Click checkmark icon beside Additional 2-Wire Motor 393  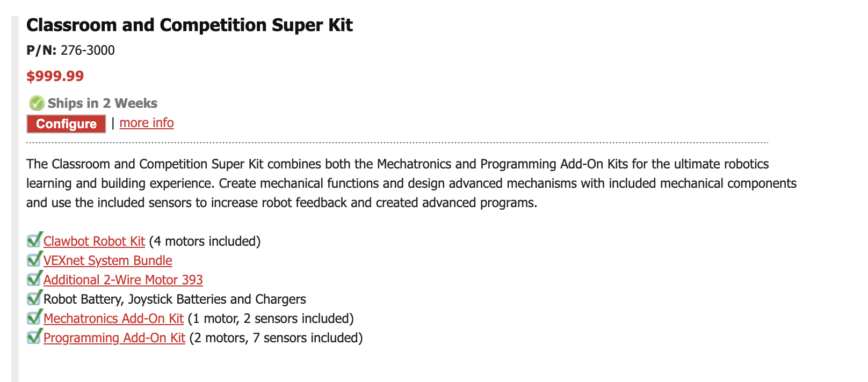(34, 279)
